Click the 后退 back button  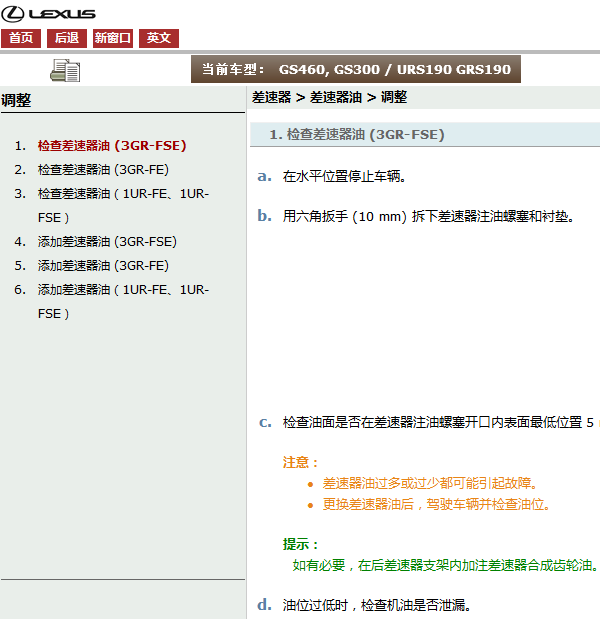tap(67, 38)
